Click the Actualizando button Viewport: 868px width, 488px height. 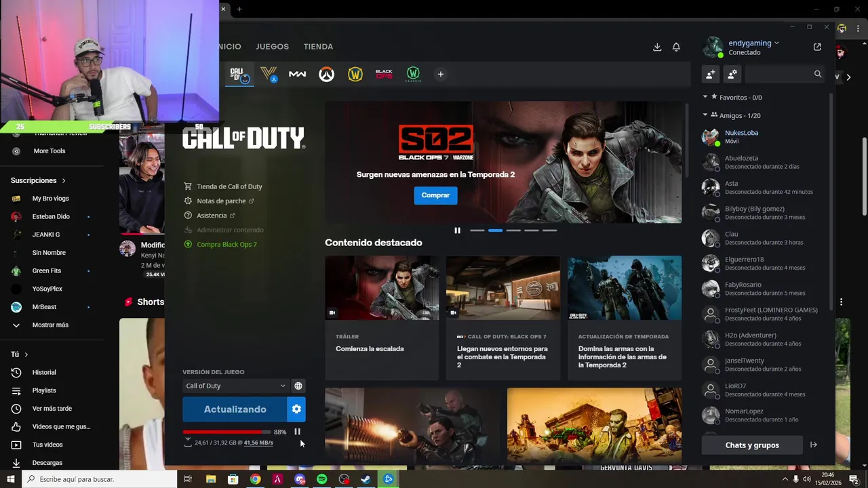click(x=235, y=409)
